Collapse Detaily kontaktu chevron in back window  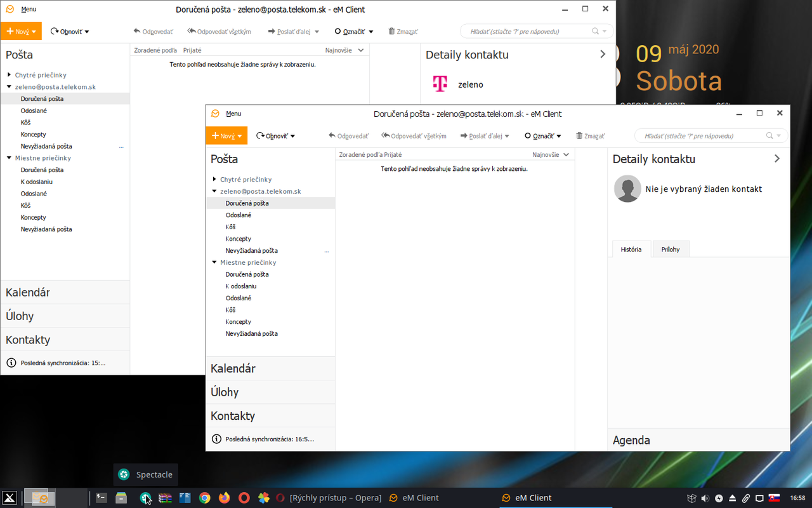[x=603, y=55]
